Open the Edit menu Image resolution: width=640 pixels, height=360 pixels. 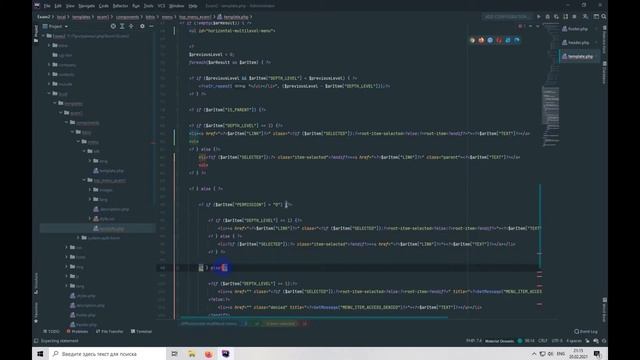pyautogui.click(x=58, y=6)
